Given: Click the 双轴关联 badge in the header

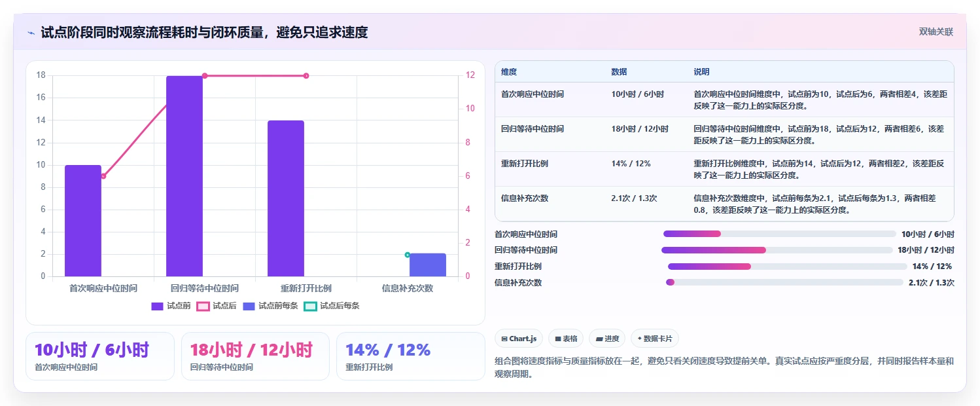Looking at the screenshot, I should 936,32.
